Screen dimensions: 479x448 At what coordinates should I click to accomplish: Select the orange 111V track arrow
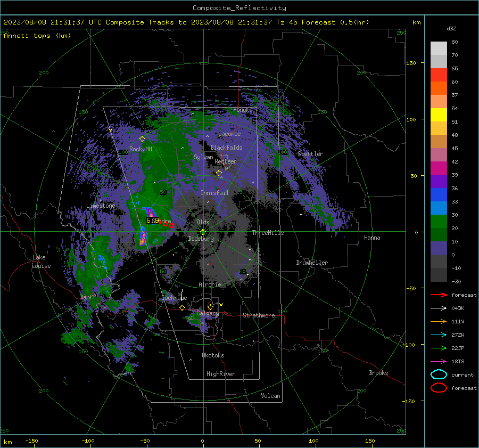(x=439, y=321)
